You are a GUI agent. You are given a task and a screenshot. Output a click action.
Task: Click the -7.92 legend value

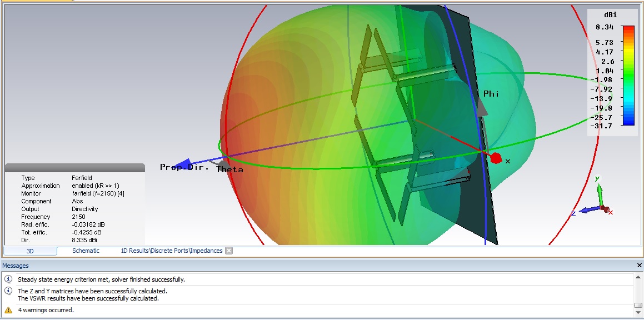pos(602,89)
